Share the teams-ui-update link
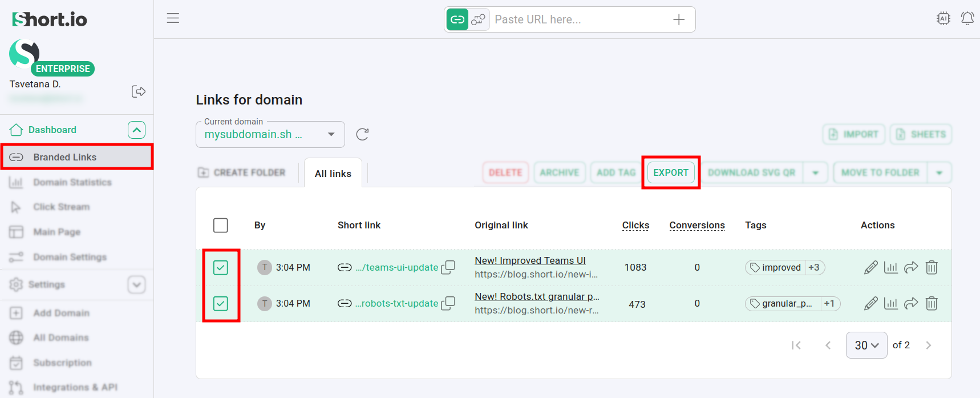The image size is (980, 398). tap(911, 267)
